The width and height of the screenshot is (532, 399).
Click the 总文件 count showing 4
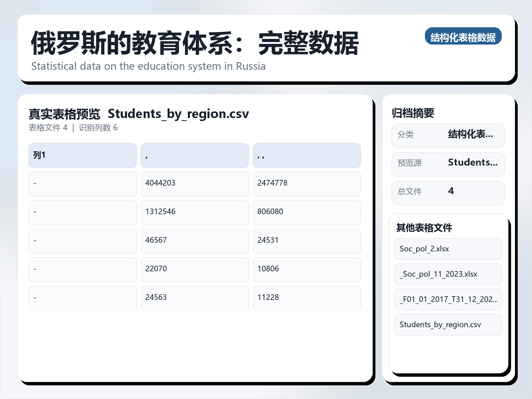448,192
